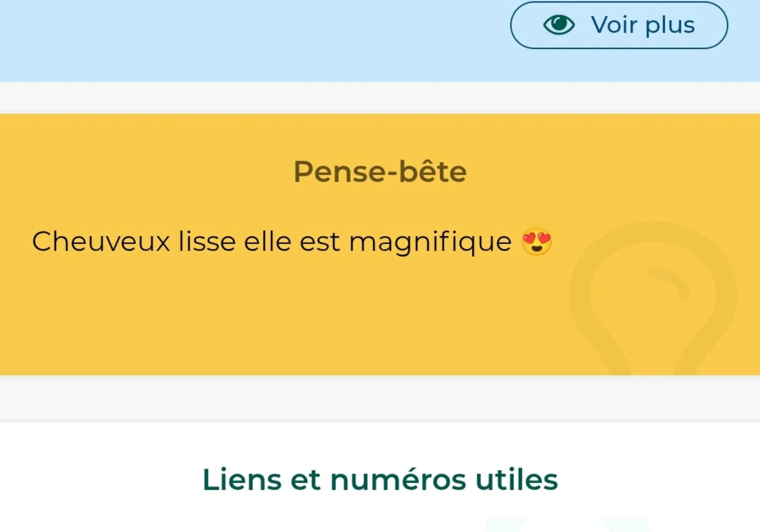Tap the light blue section background
Image resolution: width=760 pixels, height=532 pixels.
[x=232, y=40]
